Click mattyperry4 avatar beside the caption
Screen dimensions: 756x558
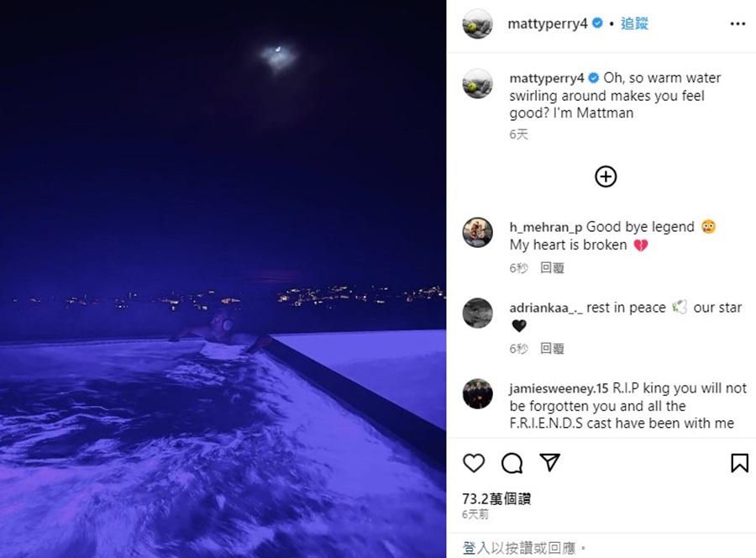click(477, 83)
